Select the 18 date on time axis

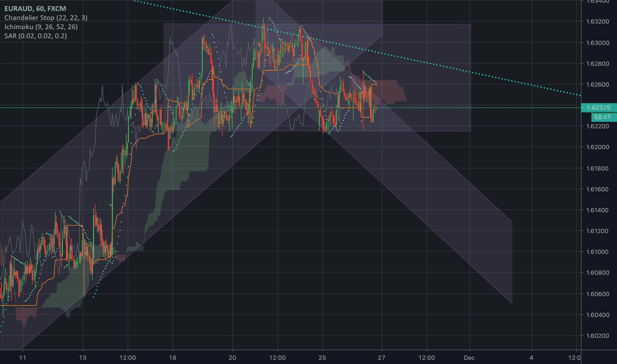172,357
